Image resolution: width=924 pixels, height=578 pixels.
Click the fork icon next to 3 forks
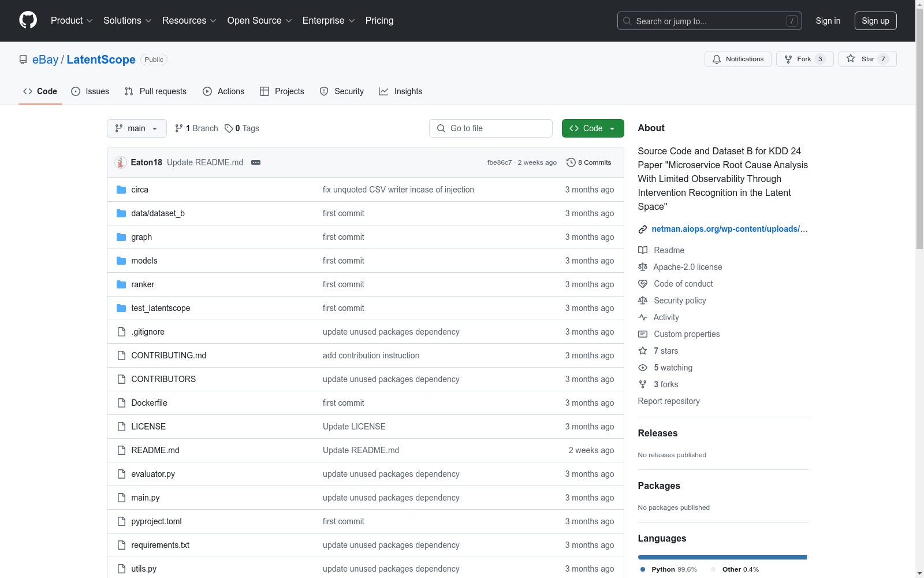643,384
